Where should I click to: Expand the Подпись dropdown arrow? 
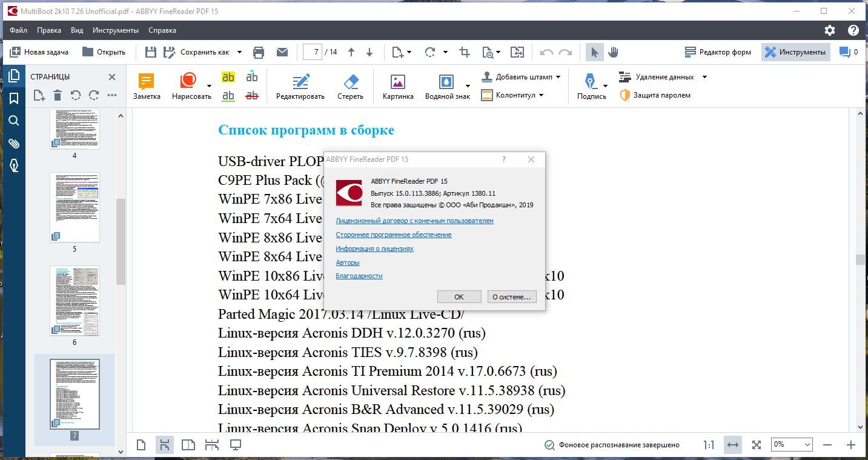(605, 86)
